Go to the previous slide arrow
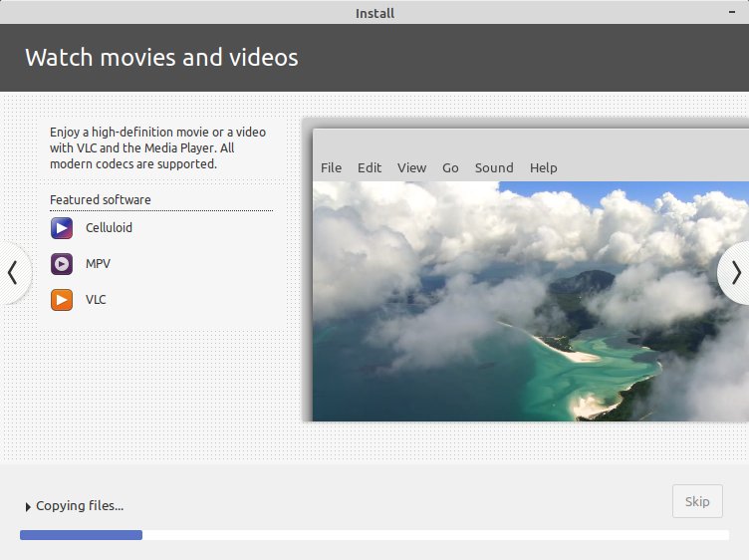Image resolution: width=749 pixels, height=560 pixels. point(13,272)
